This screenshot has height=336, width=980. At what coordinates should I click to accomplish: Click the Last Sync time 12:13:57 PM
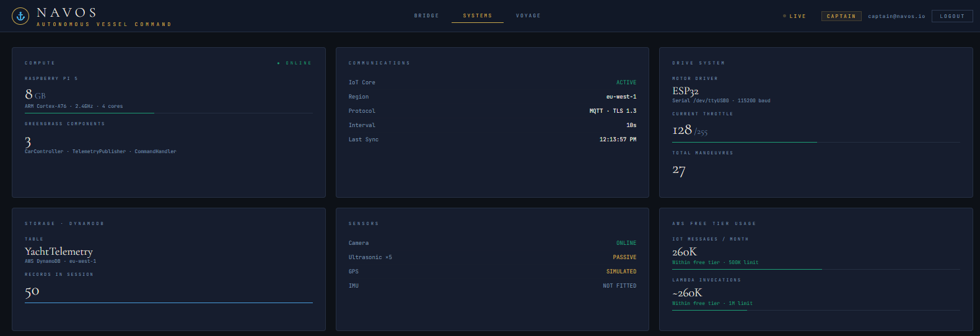pos(618,139)
